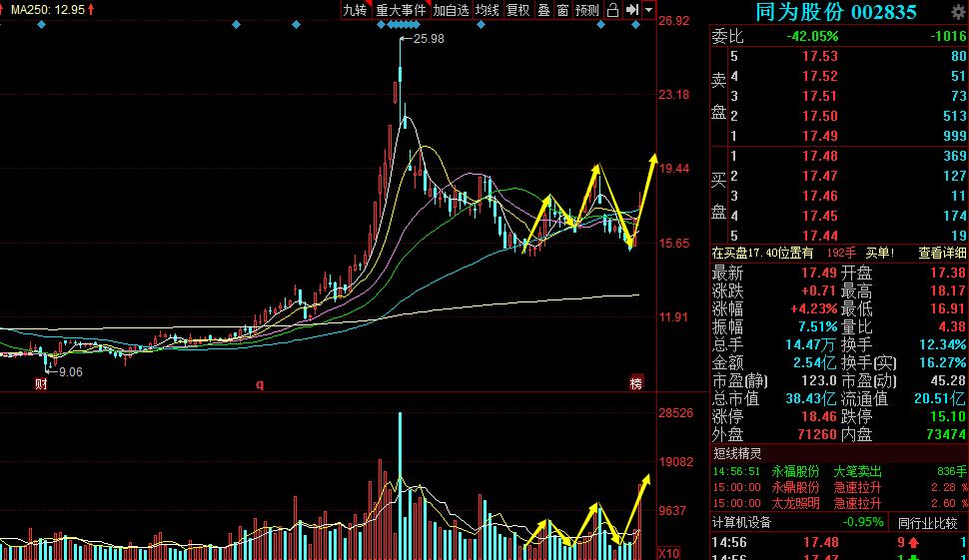Open the 同行业比较 button
This screenshot has width=969, height=560.
click(928, 523)
